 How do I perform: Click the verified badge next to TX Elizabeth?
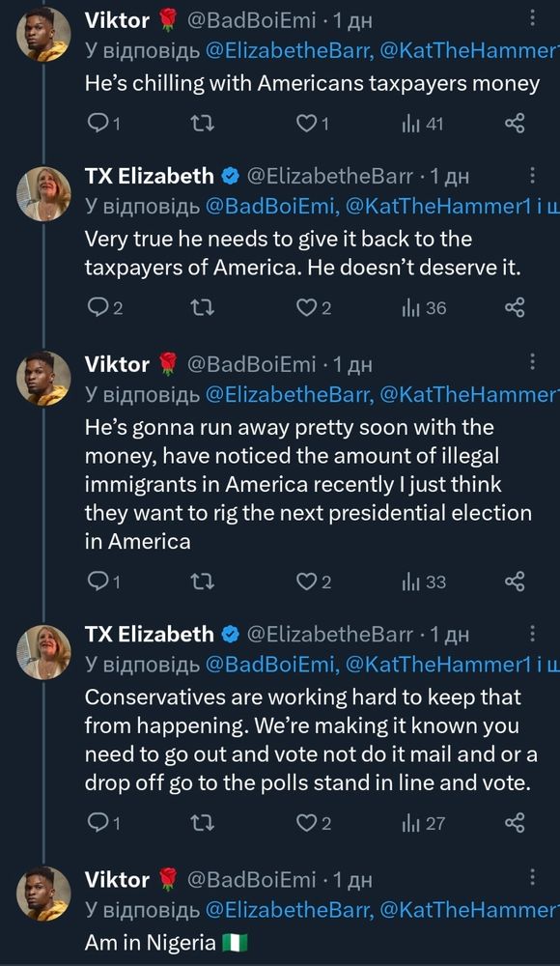230,177
